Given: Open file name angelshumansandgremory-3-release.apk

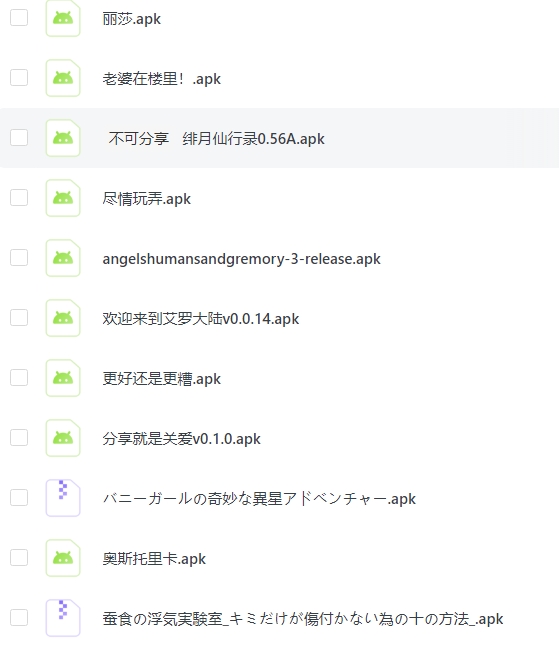Looking at the screenshot, I should tap(242, 259).
